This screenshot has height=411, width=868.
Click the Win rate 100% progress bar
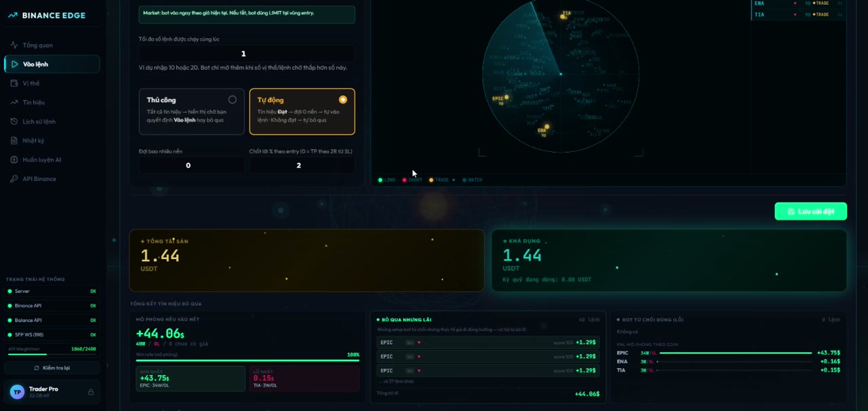pyautogui.click(x=248, y=360)
